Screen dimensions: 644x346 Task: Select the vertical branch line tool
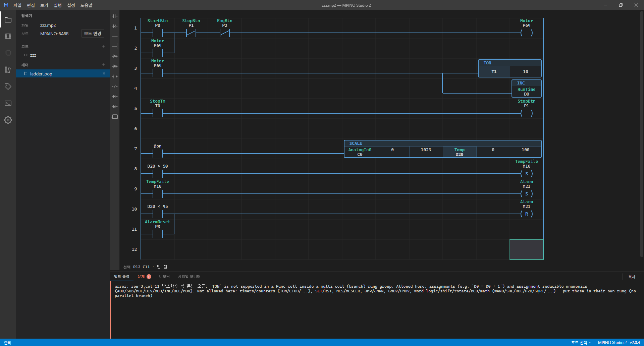point(115,46)
